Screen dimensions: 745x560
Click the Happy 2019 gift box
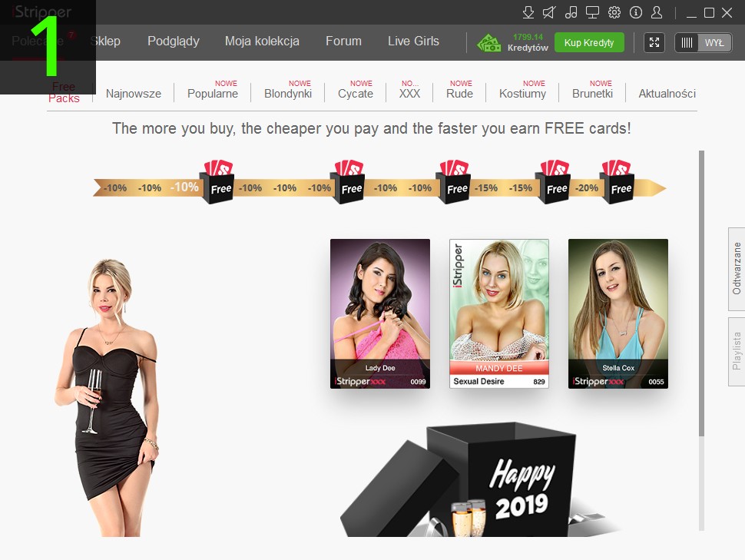pos(480,480)
